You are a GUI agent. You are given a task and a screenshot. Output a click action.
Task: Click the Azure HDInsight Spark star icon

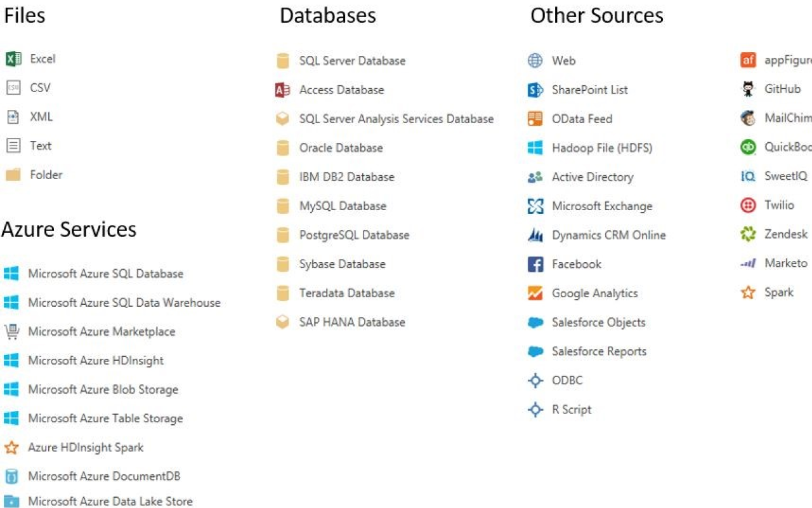click(x=11, y=447)
